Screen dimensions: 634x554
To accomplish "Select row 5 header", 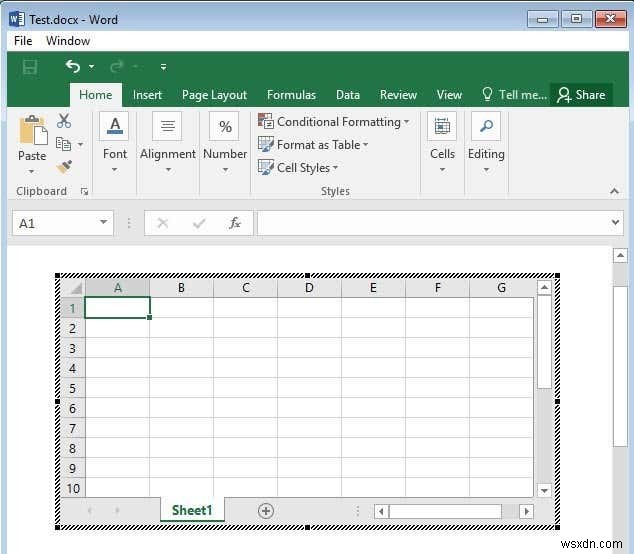I will coord(73,389).
